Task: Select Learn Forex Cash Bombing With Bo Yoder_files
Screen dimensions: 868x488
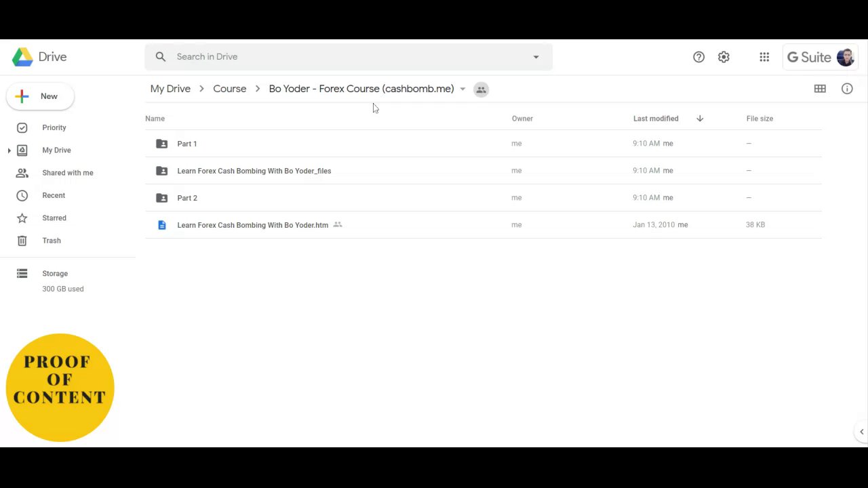Action: 254,171
